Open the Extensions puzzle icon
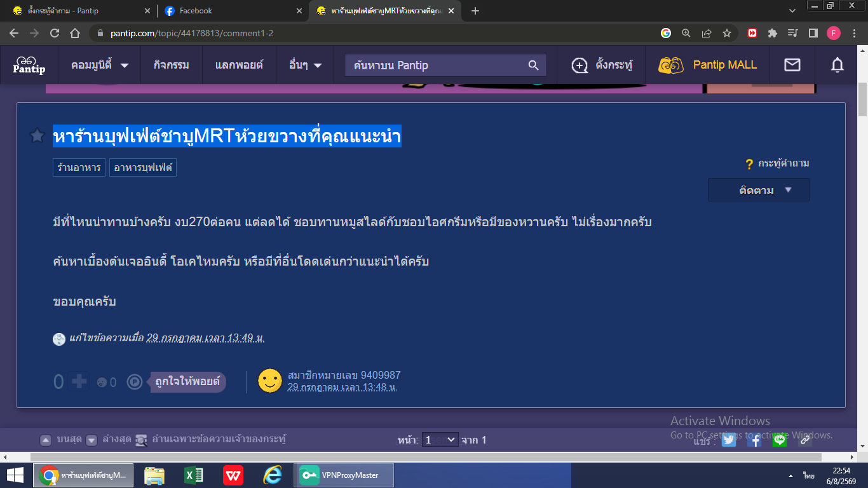The width and height of the screenshot is (868, 488). tap(773, 33)
